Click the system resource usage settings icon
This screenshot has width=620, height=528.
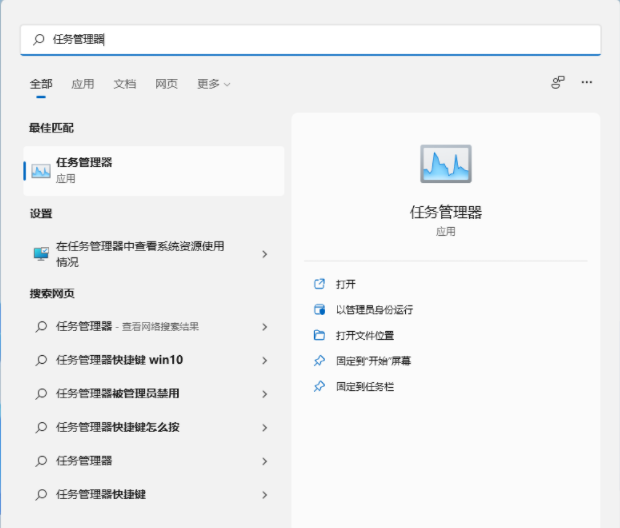pos(41,254)
